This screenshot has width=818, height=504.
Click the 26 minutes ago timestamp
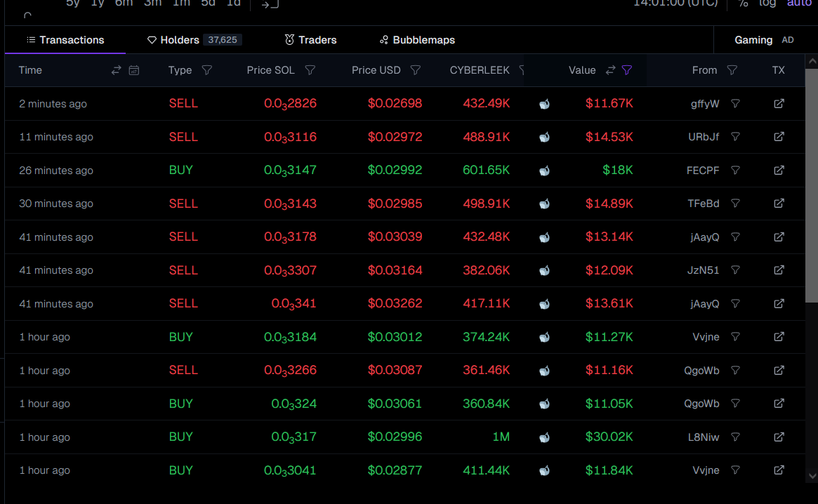click(55, 170)
